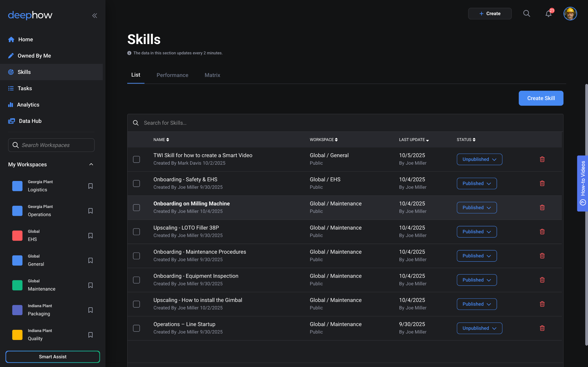Screen dimensions: 588x367
Task: Open Smart Assist
Action: point(52,356)
